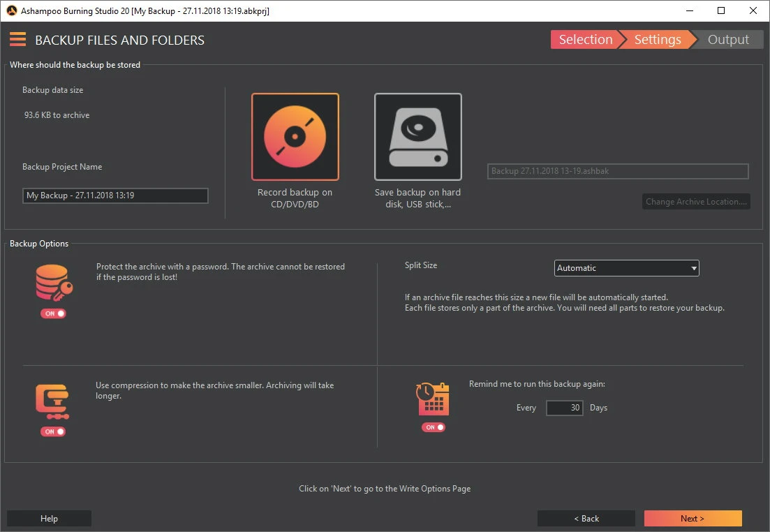The width and height of the screenshot is (770, 532).
Task: Disable the password protection toggle
Action: tap(53, 313)
